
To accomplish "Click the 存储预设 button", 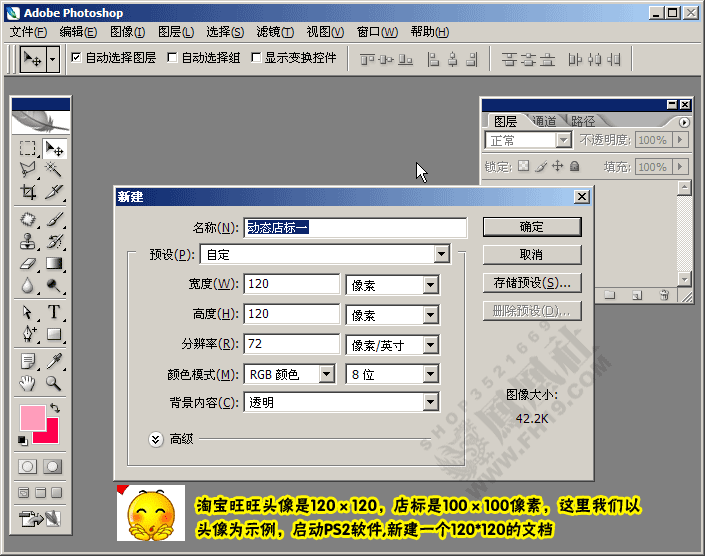I will pos(532,283).
